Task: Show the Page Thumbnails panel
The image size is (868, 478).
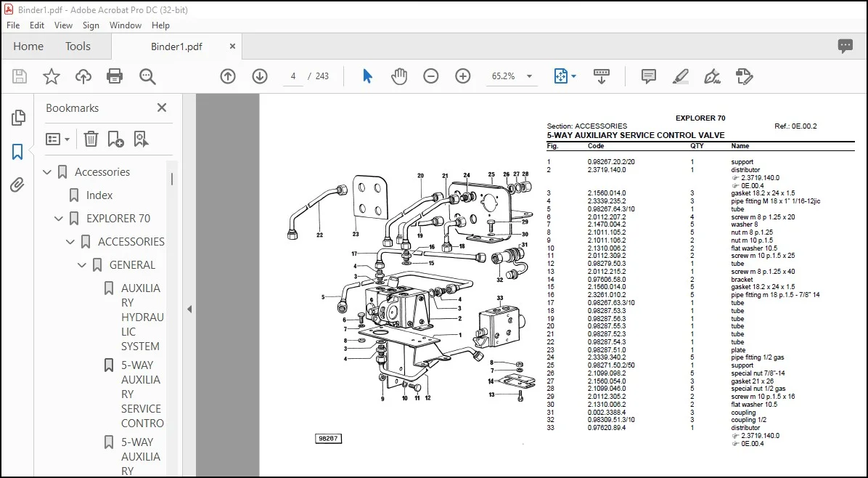Action: pyautogui.click(x=17, y=118)
